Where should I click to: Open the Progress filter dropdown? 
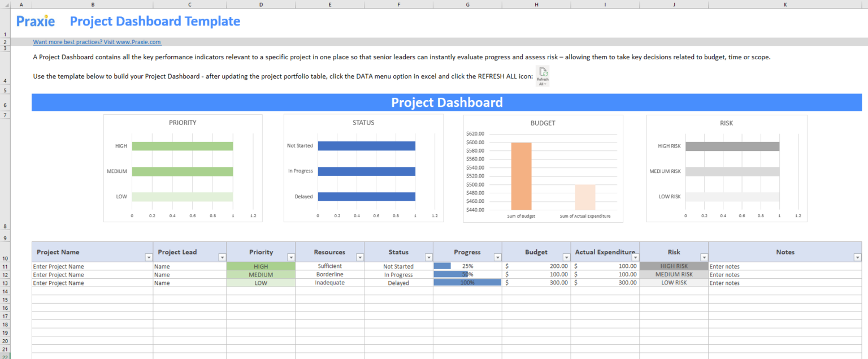pos(497,257)
